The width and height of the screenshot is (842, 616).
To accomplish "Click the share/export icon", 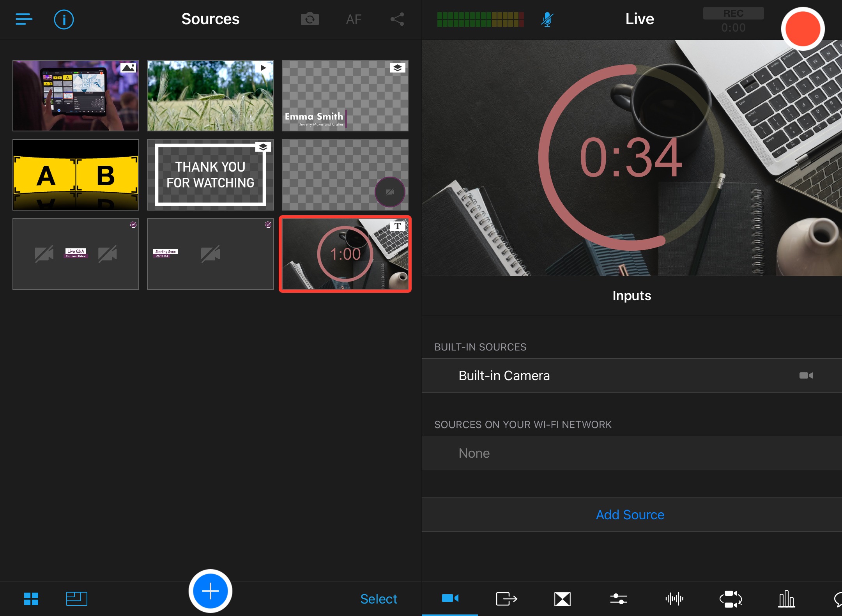I will (398, 19).
